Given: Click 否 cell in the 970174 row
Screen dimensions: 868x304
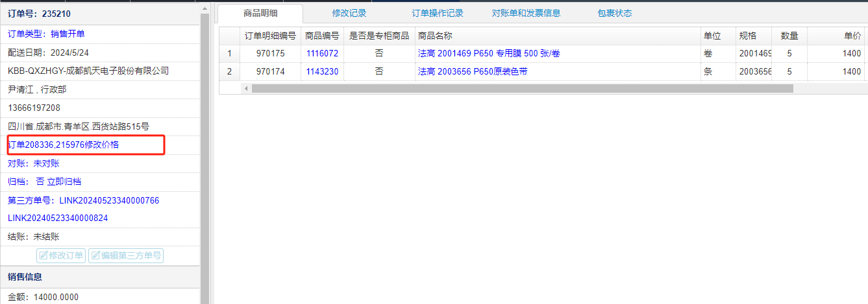Looking at the screenshot, I should [379, 72].
